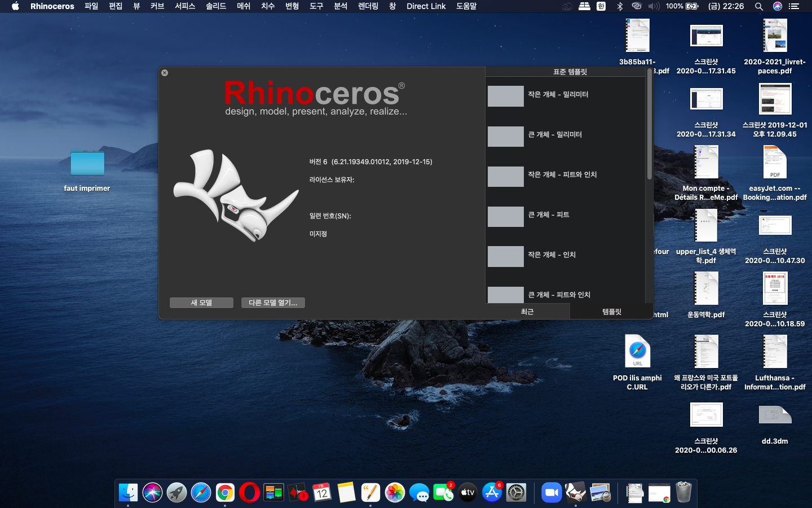The image size is (812, 508).
Task: Open the Direct Link menu
Action: [426, 6]
